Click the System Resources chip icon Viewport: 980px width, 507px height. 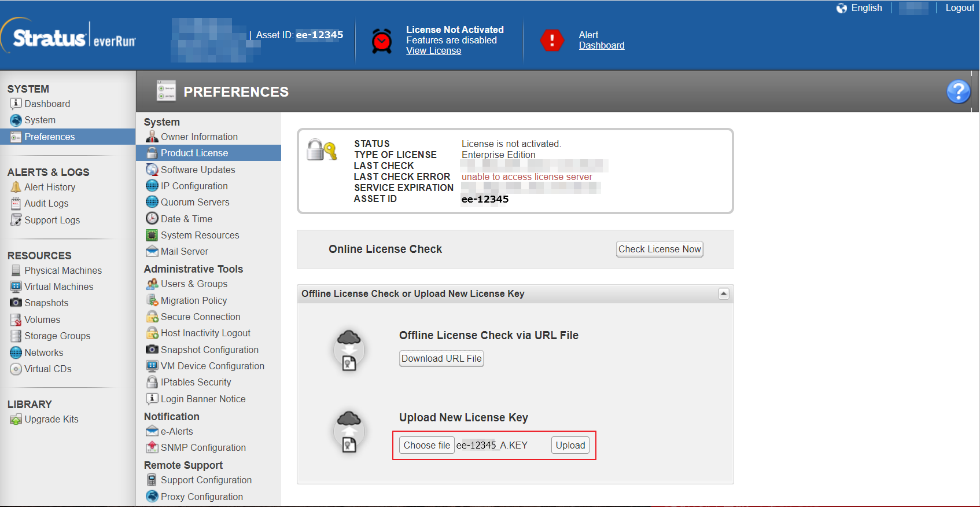click(152, 235)
